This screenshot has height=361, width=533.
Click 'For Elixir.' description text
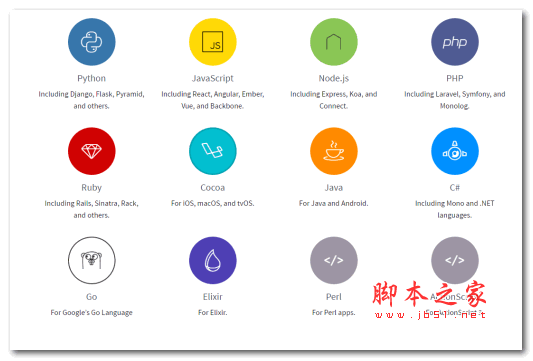click(x=212, y=312)
